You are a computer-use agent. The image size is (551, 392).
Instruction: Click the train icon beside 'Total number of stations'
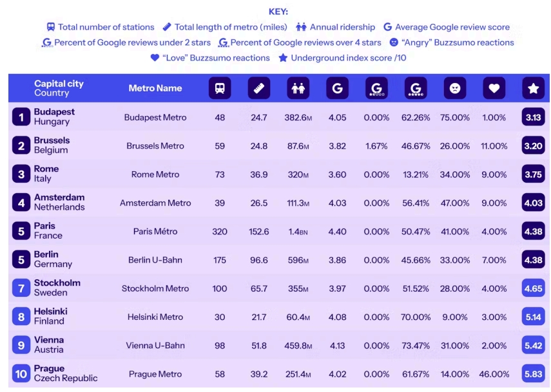coord(51,27)
